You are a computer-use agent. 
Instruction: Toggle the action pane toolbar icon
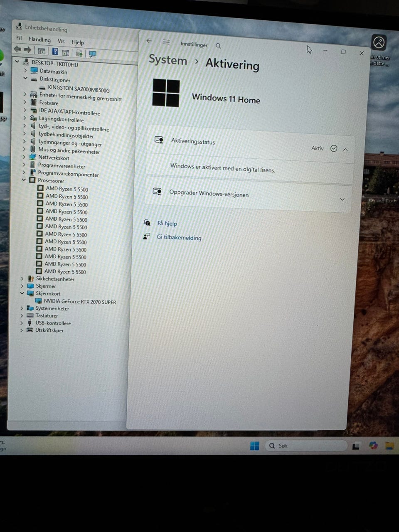(x=66, y=52)
